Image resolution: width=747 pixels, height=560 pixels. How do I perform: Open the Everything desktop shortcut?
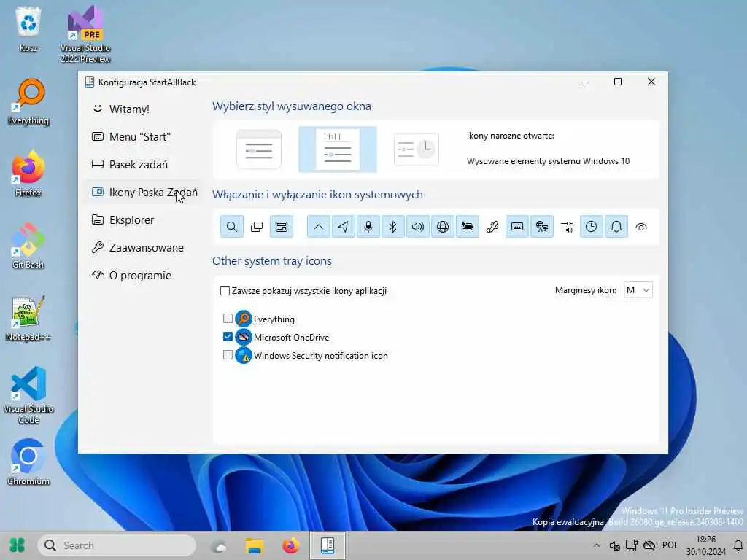[28, 102]
